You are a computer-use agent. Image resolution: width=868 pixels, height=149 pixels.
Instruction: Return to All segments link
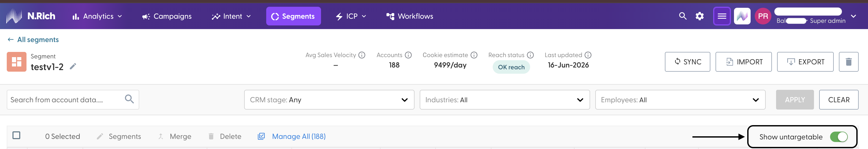[33, 40]
